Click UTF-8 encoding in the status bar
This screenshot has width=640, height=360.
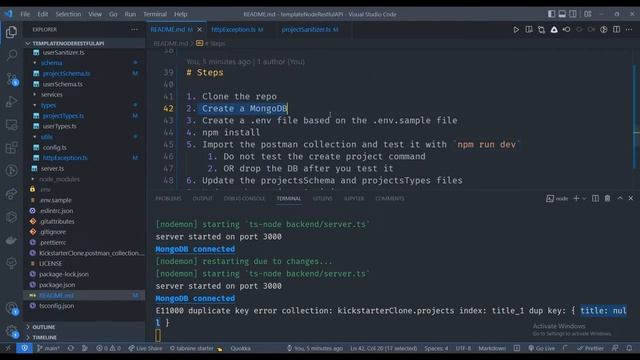(x=463, y=348)
